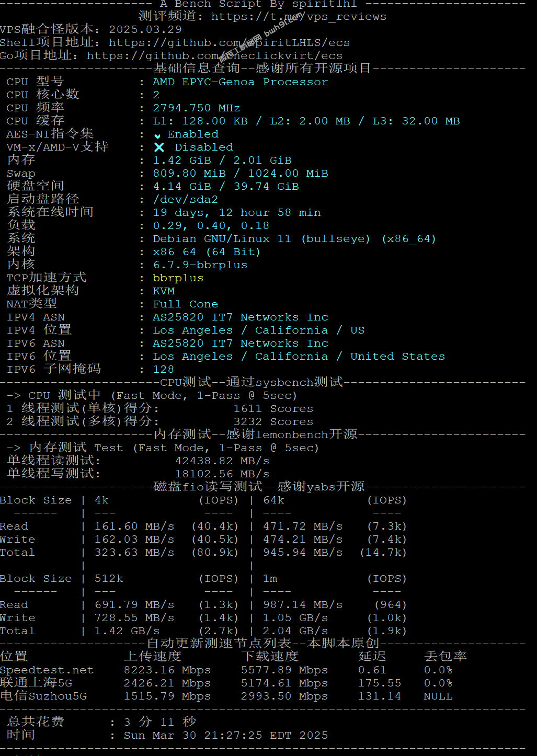Click the 1m Total 2.04 GB/s value
This screenshot has width=537, height=756.
[295, 631]
